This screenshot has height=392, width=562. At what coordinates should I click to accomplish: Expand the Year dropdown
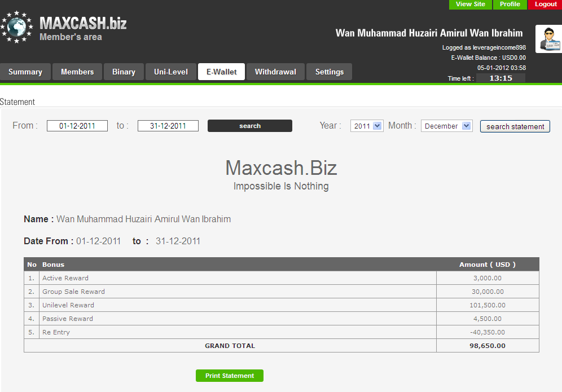[x=367, y=126]
